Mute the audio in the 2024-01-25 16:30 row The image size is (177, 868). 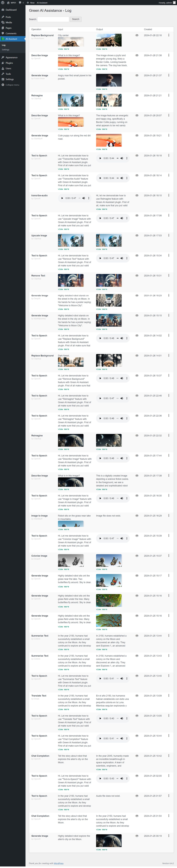[122, 498]
